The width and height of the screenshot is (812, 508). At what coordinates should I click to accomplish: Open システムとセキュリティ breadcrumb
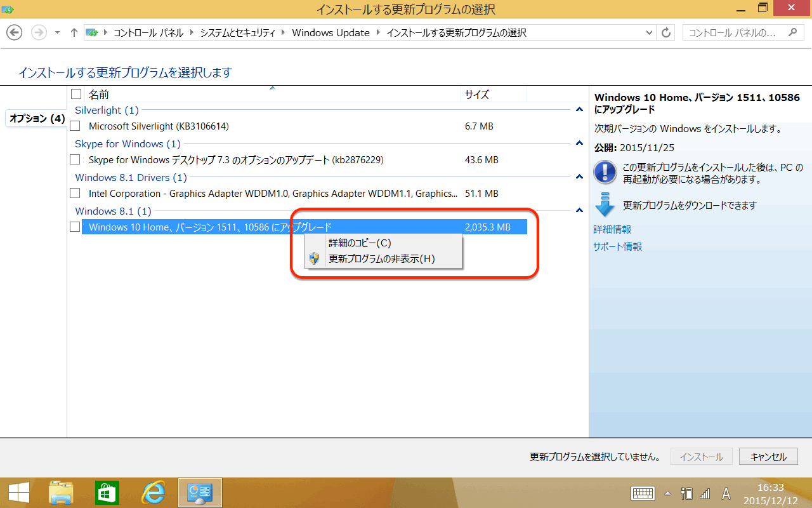[237, 33]
